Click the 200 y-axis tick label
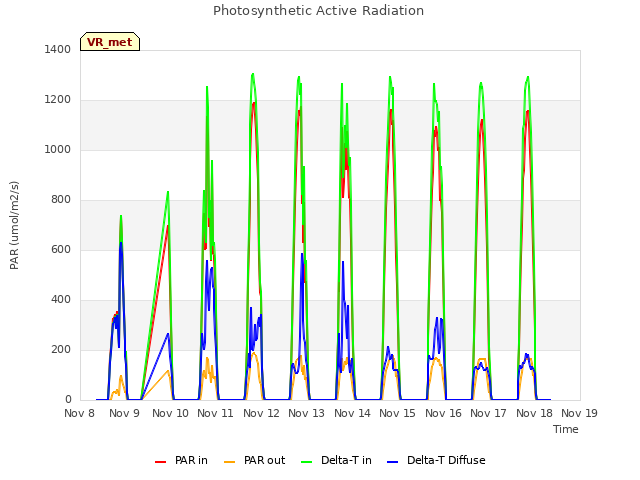The width and height of the screenshot is (640, 480). coord(61,349)
